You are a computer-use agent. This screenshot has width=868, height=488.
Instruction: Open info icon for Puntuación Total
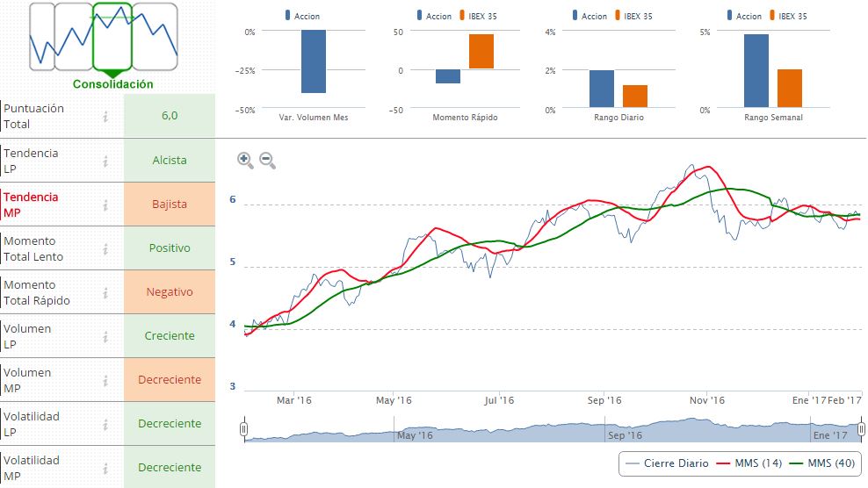tap(105, 116)
